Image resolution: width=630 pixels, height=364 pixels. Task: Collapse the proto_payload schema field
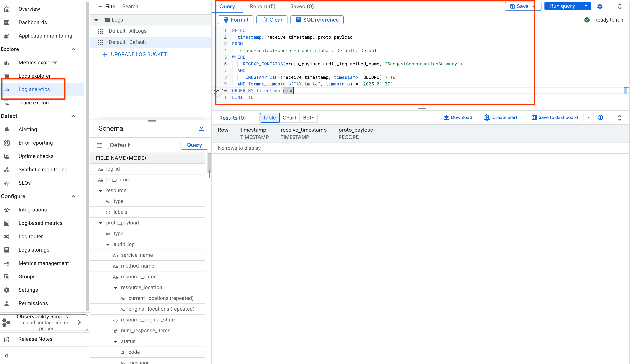[x=100, y=223]
